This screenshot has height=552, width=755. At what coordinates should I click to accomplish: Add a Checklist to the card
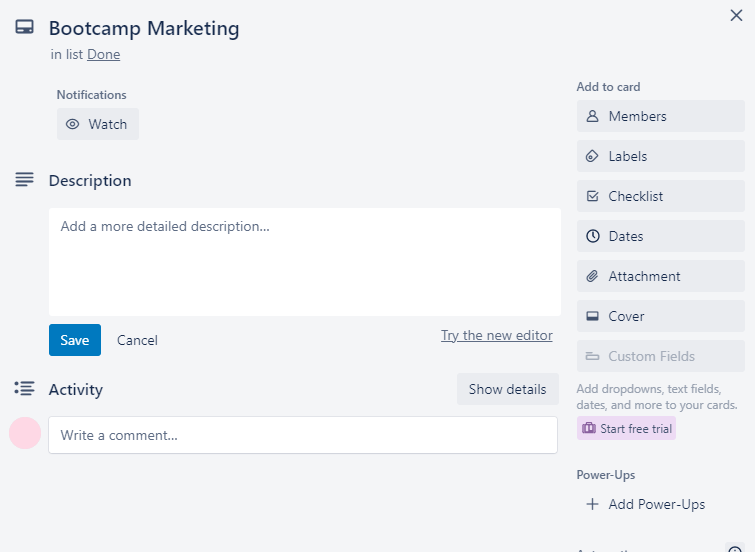pos(661,196)
